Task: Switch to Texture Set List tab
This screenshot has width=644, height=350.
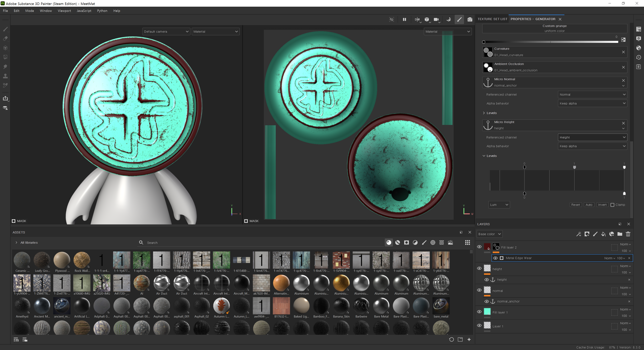Action: tap(492, 19)
